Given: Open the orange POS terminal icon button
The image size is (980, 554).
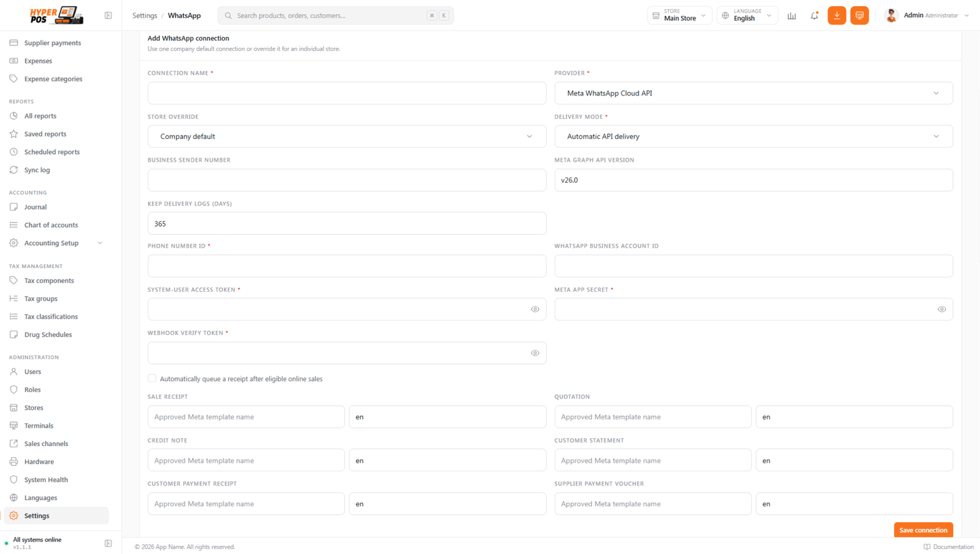Looking at the screenshot, I should coord(859,15).
